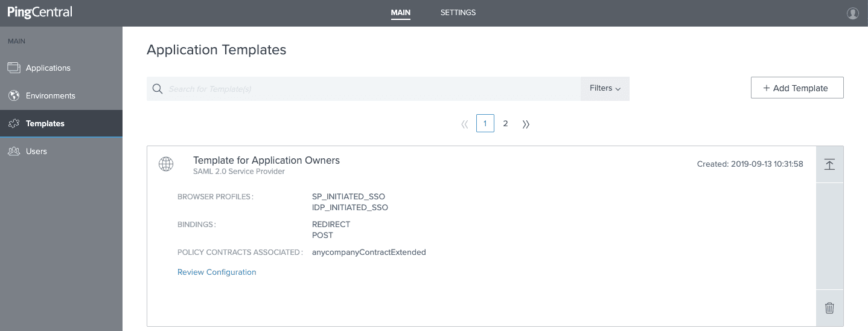Delete template using the trash icon
This screenshot has height=331, width=868.
(829, 308)
